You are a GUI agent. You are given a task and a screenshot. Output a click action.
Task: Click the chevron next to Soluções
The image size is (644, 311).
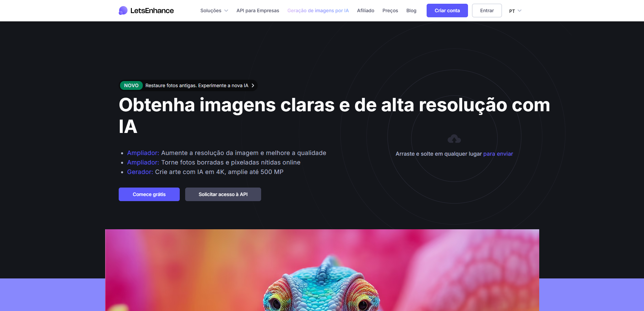coord(226,11)
